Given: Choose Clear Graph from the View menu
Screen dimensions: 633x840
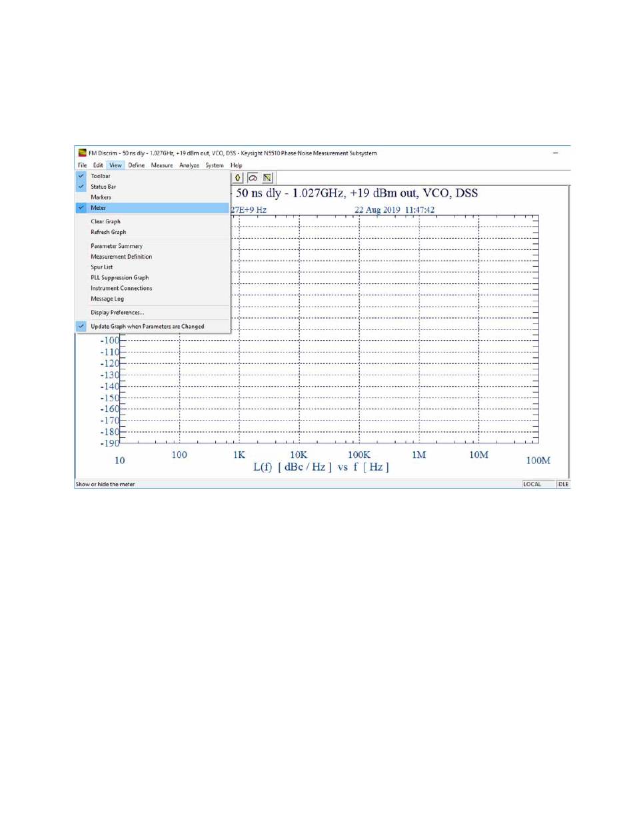Looking at the screenshot, I should (152, 221).
